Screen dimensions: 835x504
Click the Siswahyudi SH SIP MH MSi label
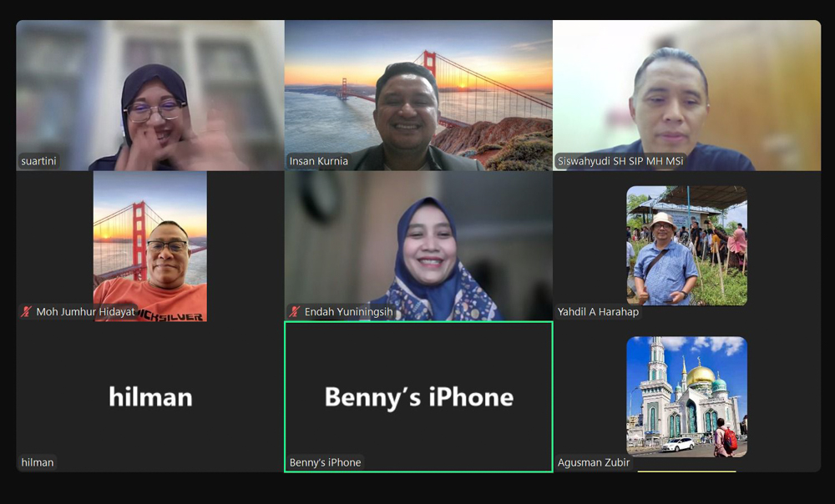pos(620,161)
